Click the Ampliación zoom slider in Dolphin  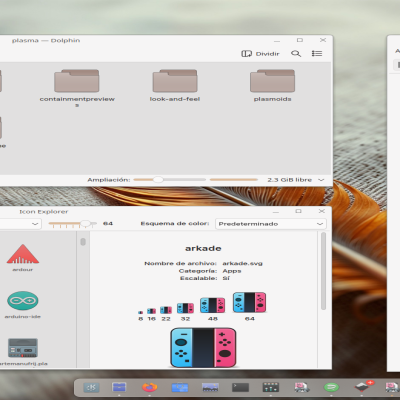169,180
